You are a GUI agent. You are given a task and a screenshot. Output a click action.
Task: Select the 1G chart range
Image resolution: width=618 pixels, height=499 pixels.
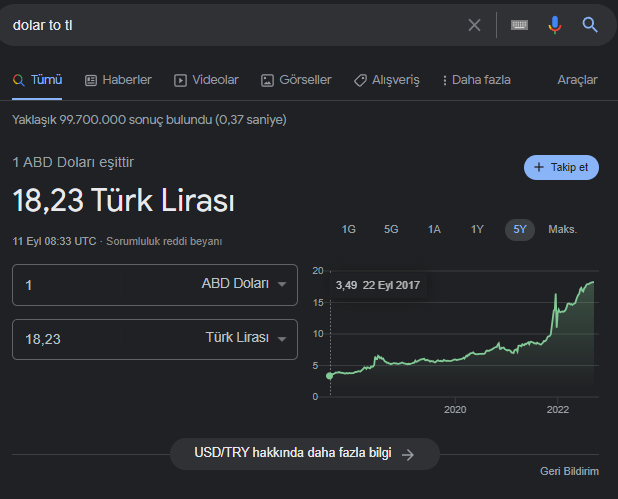(x=348, y=229)
